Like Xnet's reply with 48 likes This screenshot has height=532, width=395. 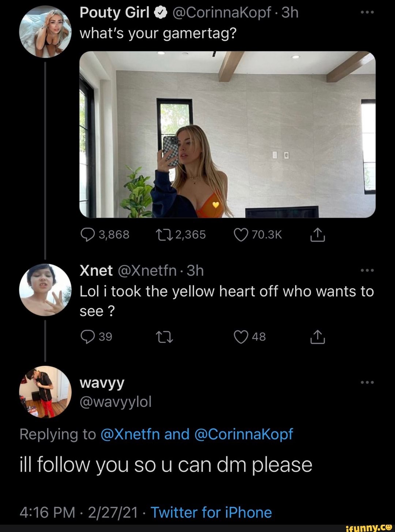(x=241, y=337)
